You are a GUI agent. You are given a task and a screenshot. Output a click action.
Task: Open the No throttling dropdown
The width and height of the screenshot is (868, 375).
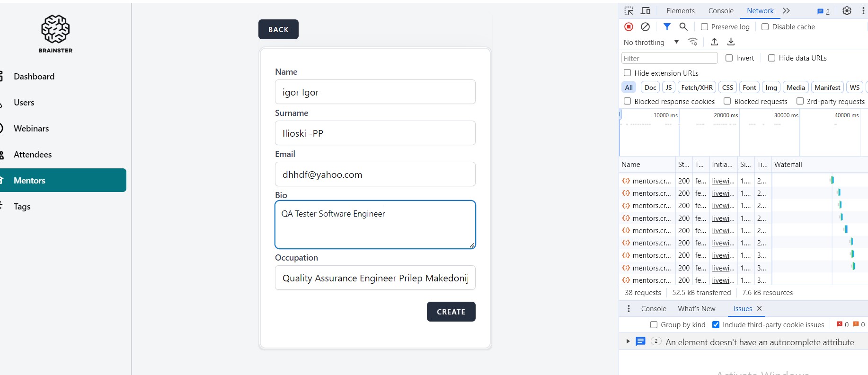(x=651, y=42)
